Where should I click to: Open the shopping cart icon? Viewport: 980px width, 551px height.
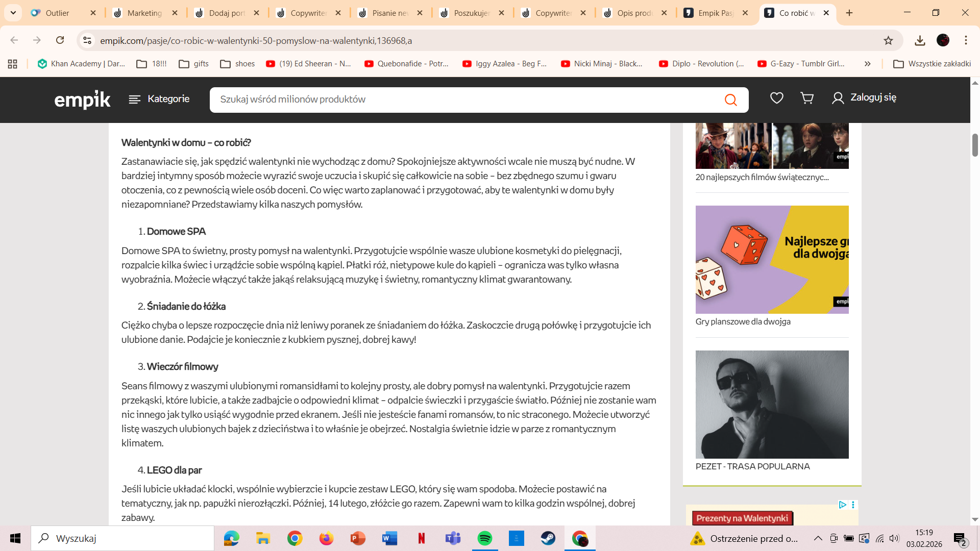[807, 98]
